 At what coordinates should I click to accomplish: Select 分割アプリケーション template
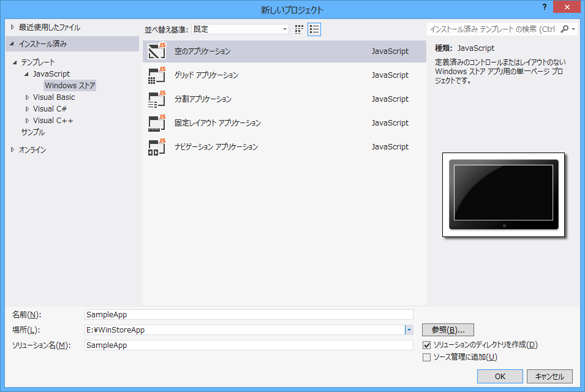[x=284, y=99]
